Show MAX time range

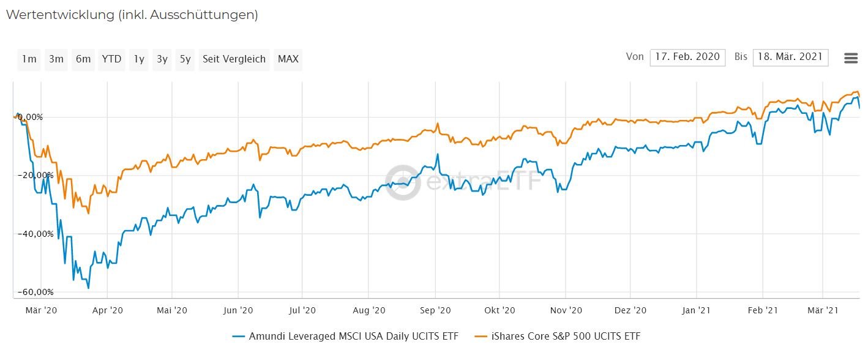[288, 59]
